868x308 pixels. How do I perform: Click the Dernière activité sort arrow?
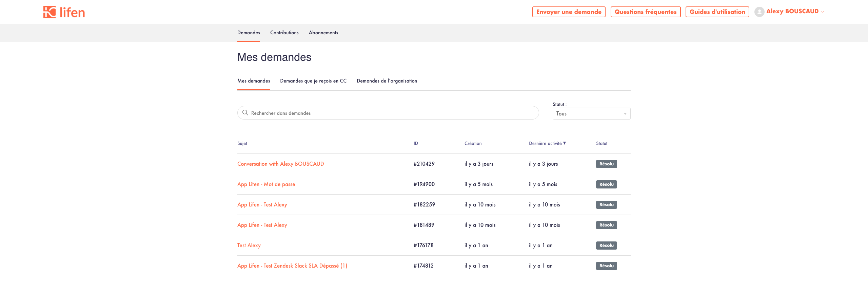(x=565, y=143)
